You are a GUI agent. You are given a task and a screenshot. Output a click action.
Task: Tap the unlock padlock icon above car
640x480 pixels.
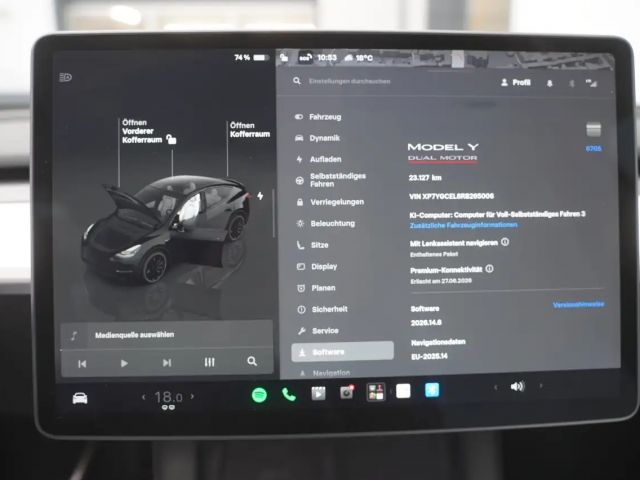pos(171,139)
